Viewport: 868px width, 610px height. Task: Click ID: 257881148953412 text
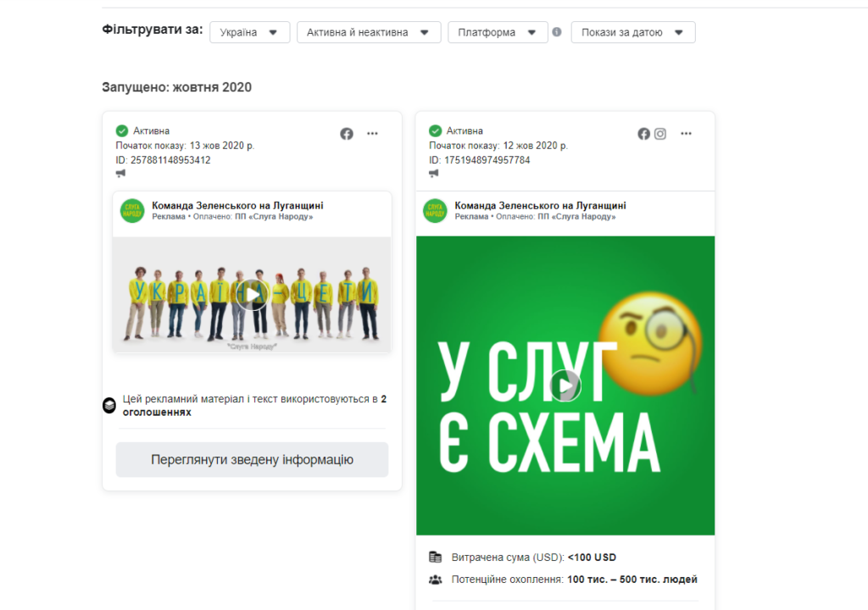click(163, 160)
